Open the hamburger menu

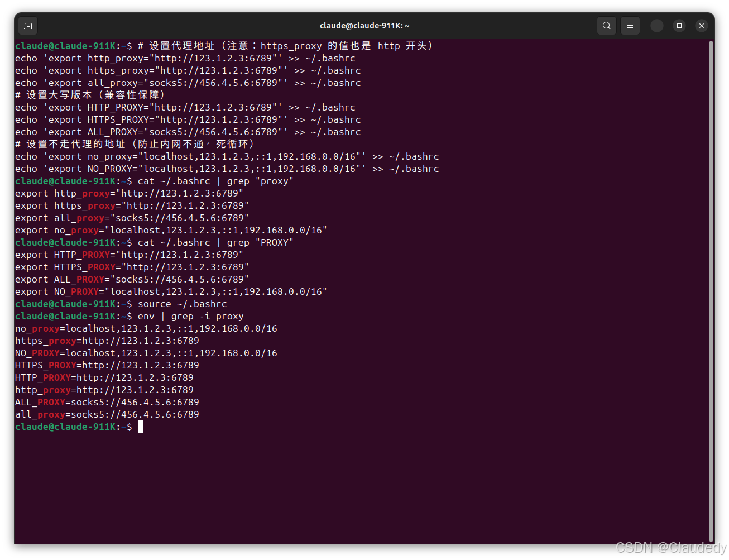coord(630,26)
